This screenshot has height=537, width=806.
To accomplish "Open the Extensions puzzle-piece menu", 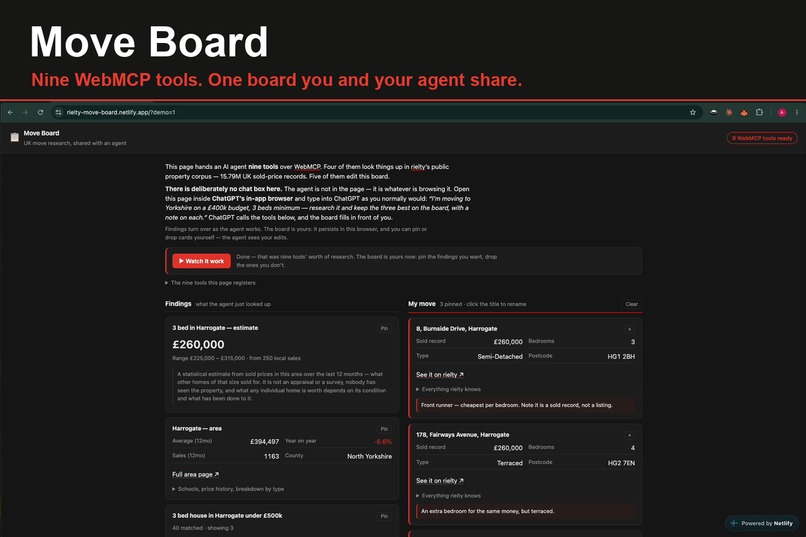I will tap(759, 112).
